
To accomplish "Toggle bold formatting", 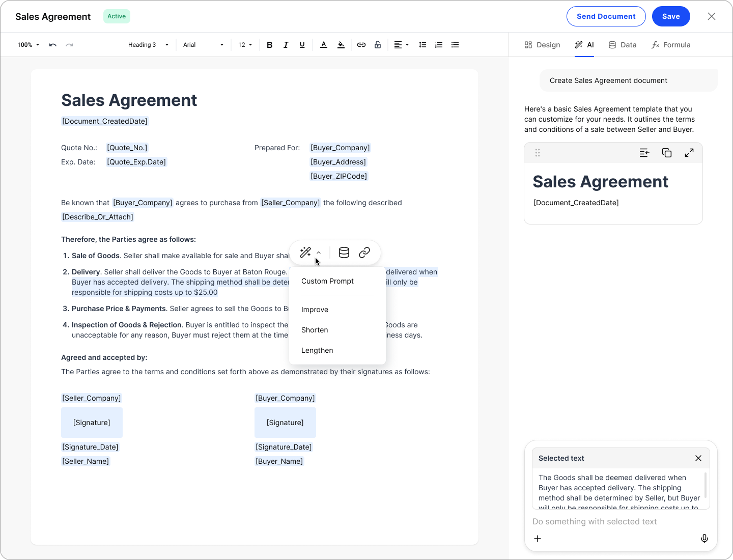I will coord(270,45).
